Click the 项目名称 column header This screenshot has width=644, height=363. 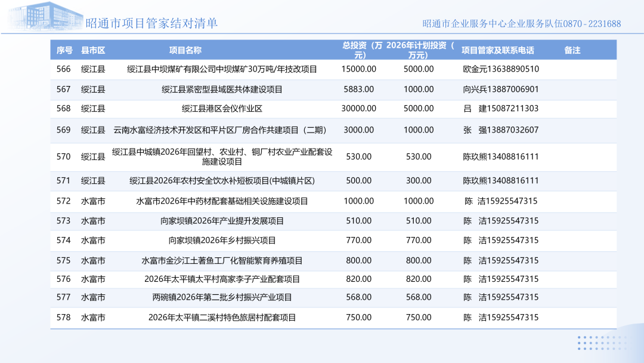click(185, 50)
